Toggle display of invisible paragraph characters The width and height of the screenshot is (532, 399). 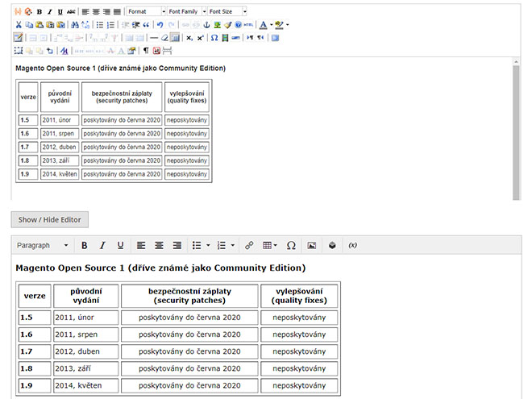point(146,51)
